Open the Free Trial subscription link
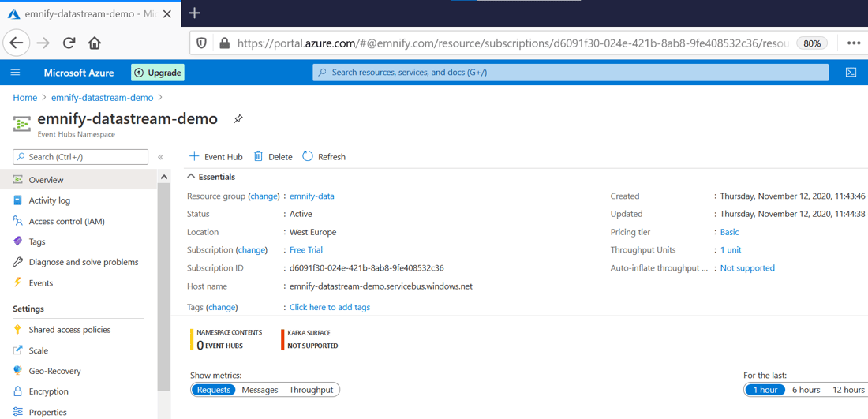 click(x=306, y=249)
